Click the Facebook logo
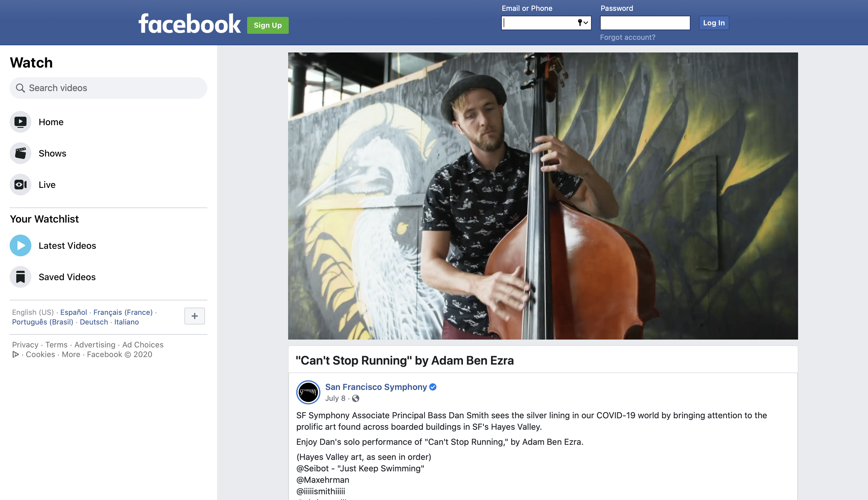Viewport: 868px width, 500px height. [190, 24]
